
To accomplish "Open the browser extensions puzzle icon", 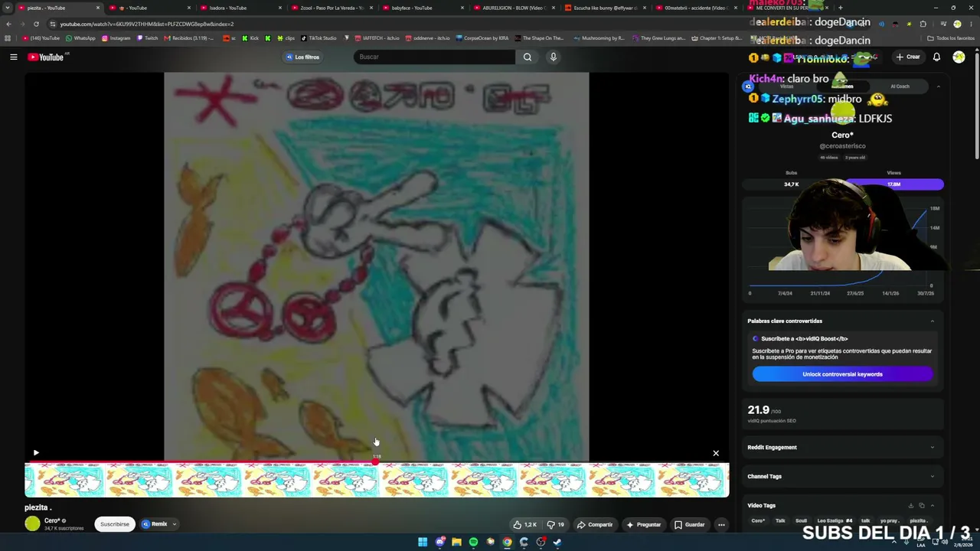I will 923,24.
